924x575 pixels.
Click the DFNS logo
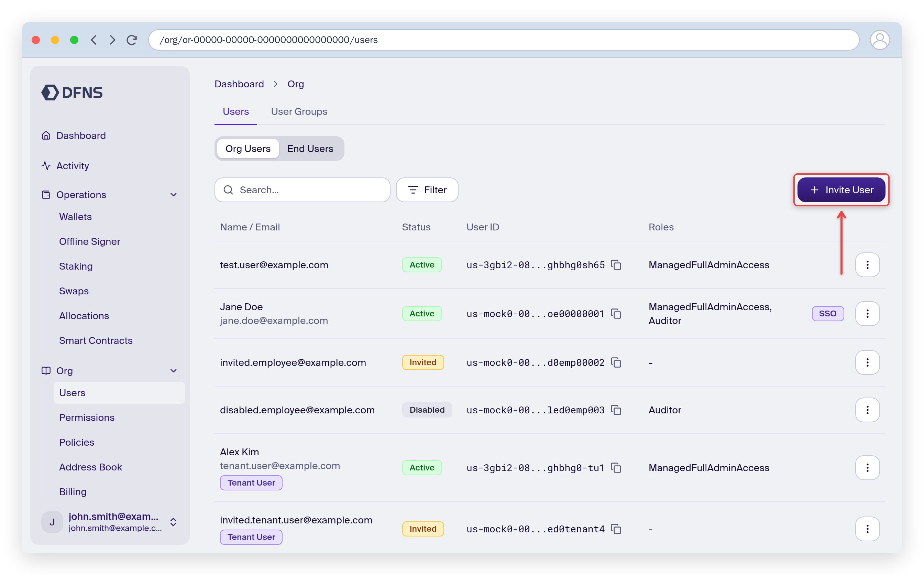point(72,93)
